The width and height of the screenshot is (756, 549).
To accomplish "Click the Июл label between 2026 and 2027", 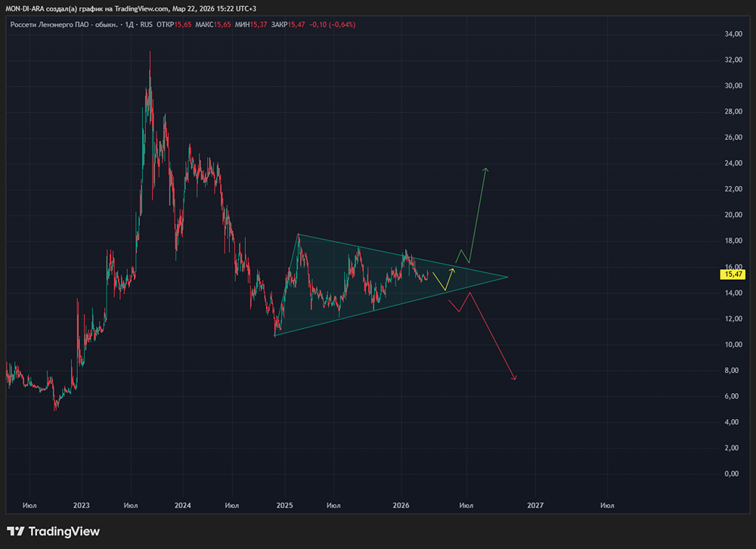I will coord(466,506).
